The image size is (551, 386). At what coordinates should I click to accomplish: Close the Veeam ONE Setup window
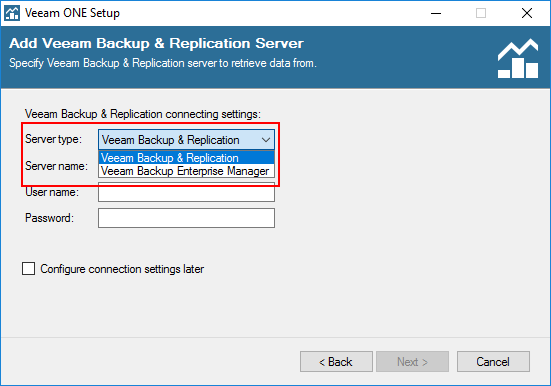(527, 13)
